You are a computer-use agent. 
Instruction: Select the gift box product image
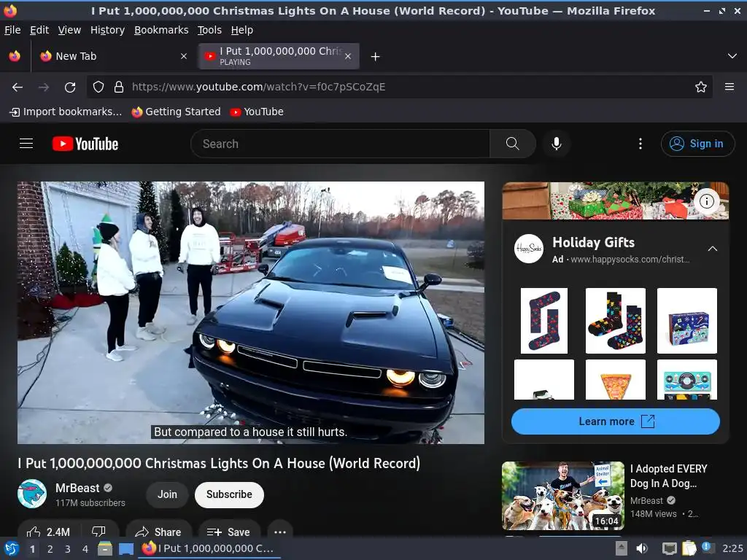point(686,321)
